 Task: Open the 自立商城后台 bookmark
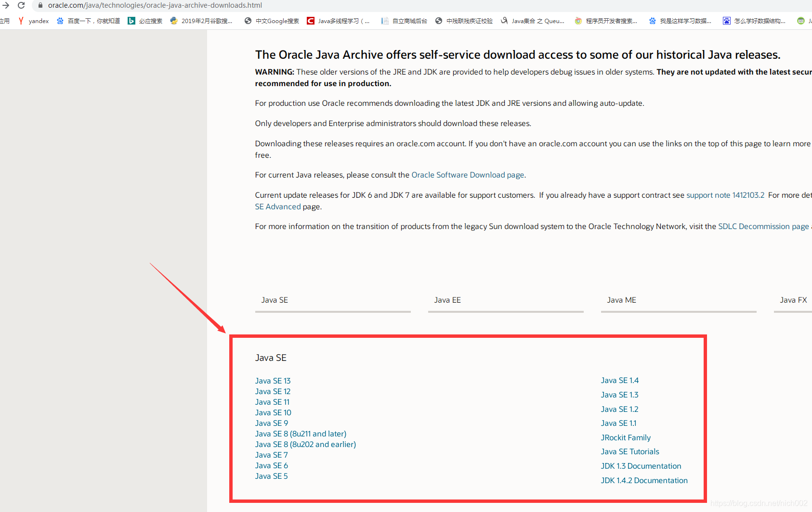404,21
